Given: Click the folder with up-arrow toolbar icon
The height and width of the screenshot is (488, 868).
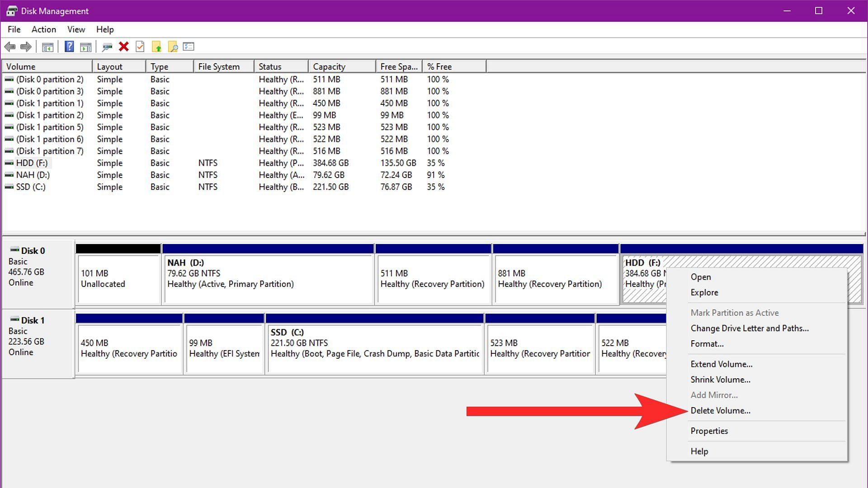Looking at the screenshot, I should [156, 47].
